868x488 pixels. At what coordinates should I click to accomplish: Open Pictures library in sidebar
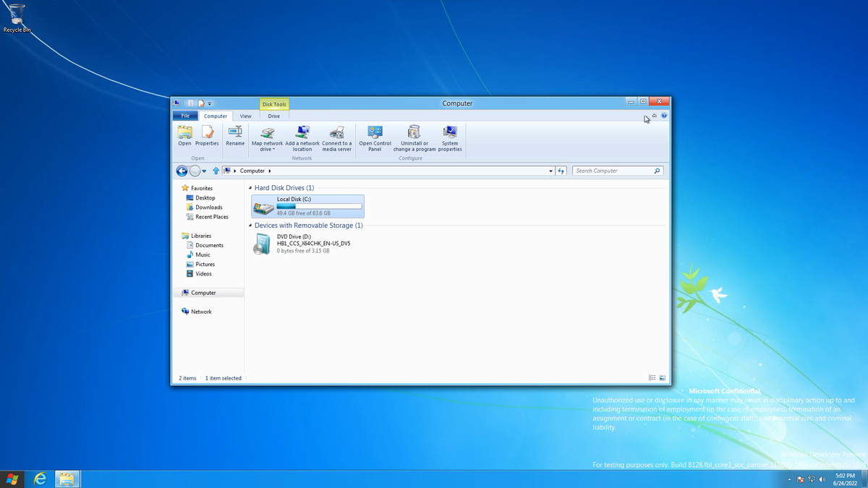coord(205,264)
